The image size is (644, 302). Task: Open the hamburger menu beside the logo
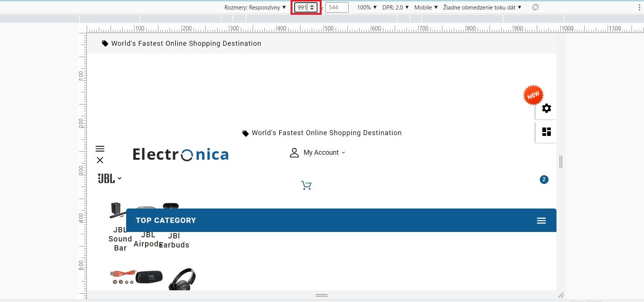[100, 149]
